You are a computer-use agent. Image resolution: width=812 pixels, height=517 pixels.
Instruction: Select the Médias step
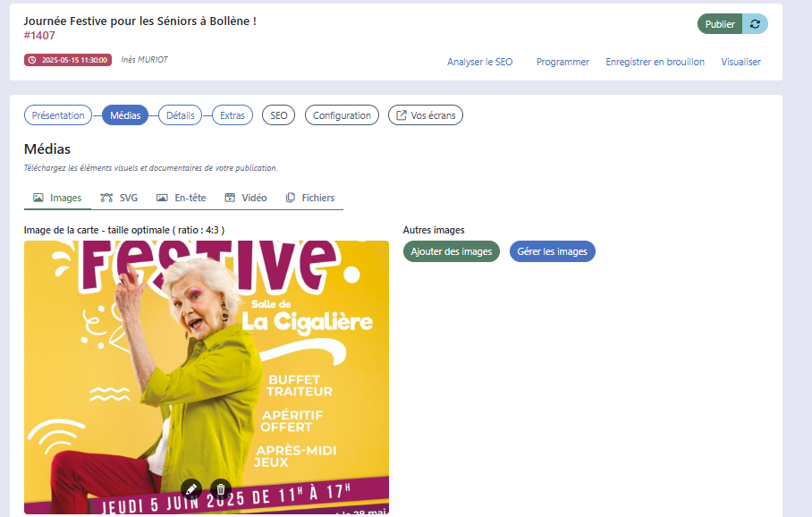(x=125, y=115)
